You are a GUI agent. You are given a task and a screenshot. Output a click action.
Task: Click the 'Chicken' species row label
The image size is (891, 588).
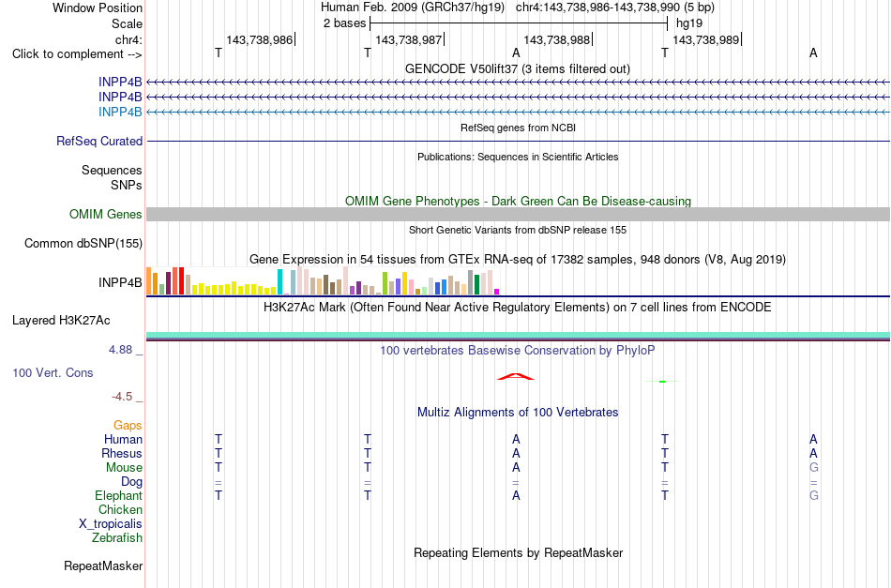(120, 509)
